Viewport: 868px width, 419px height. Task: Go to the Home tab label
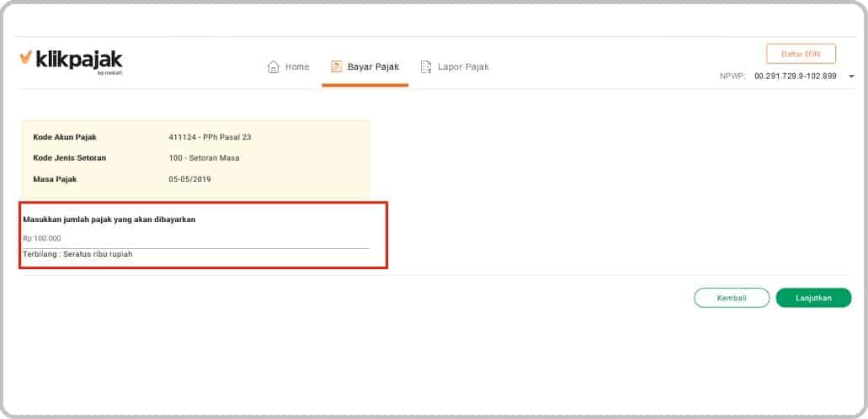point(297,67)
